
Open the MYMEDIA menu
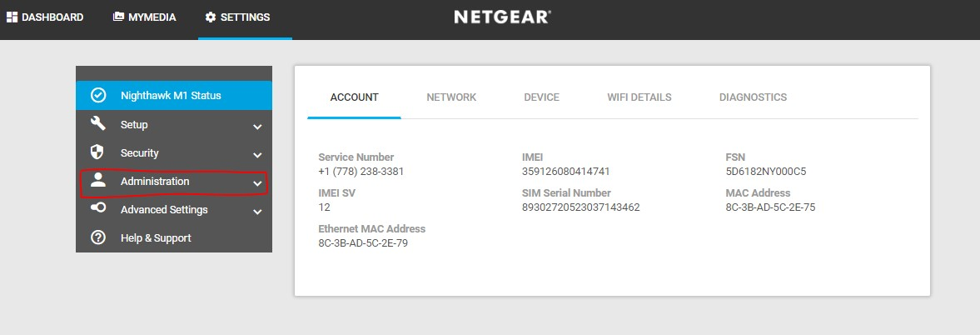pos(145,17)
